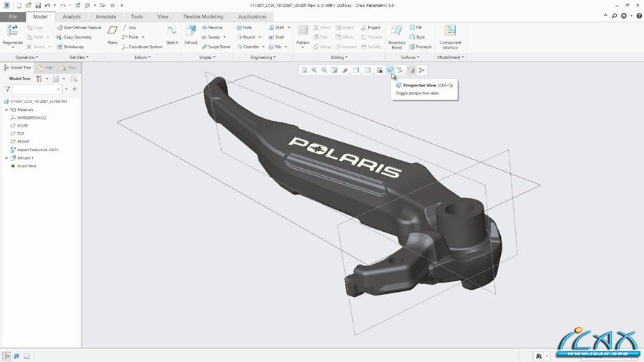Select the TOP datum plane
This screenshot has width=644, height=362.
(x=17, y=134)
